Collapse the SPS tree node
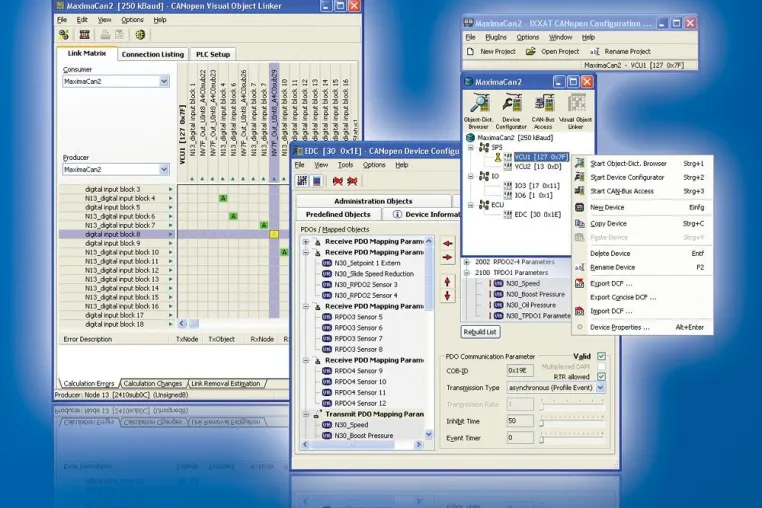The height and width of the screenshot is (508, 762). pos(470,147)
